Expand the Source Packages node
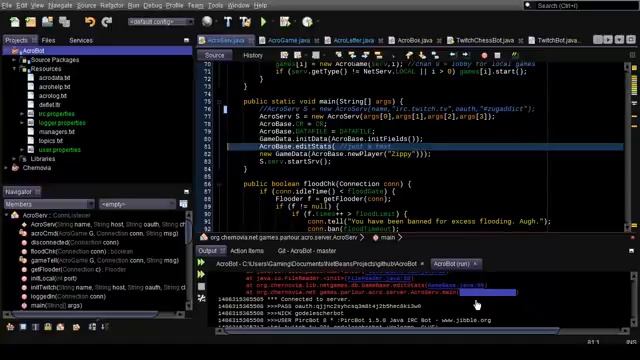The height and width of the screenshot is (360, 640). click(x=14, y=60)
